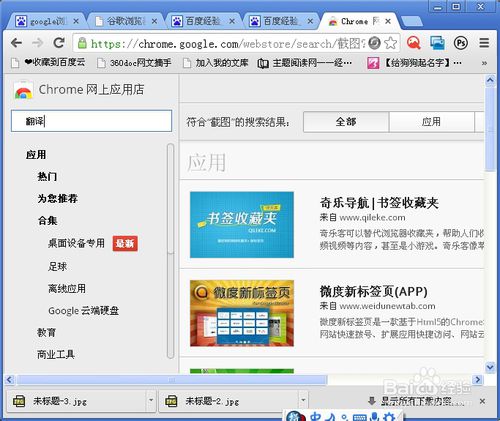The height and width of the screenshot is (421, 500).
Task: Click the 中 input method indicator
Action: point(315,417)
